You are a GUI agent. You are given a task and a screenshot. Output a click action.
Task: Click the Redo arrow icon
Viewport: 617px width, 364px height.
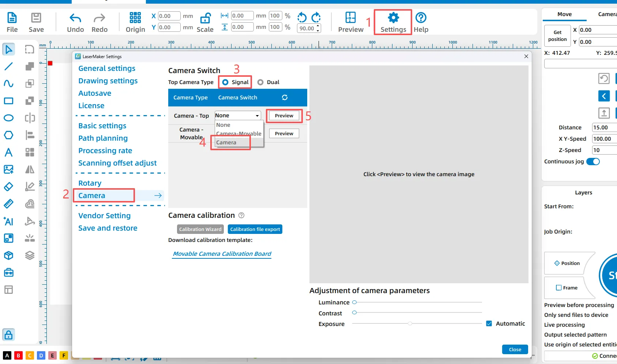click(99, 18)
